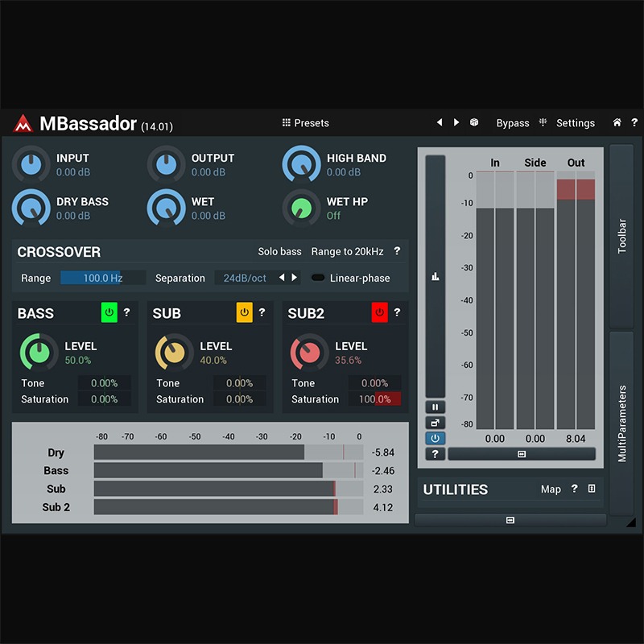Click the SUB2 Tone value field
Viewport: 644px width, 644px height.
point(374,383)
